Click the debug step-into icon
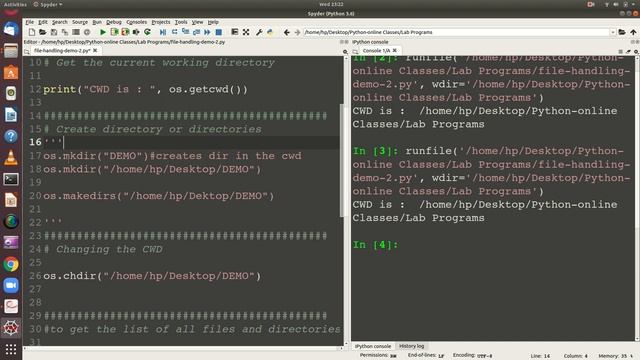 (x=185, y=32)
